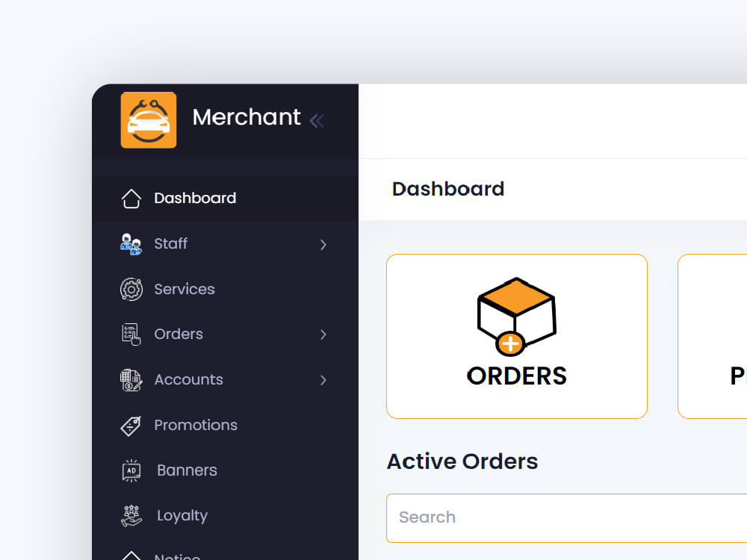Viewport: 747px width, 560px height.
Task: Expand the Accounts submenu chevron
Action: 323,380
